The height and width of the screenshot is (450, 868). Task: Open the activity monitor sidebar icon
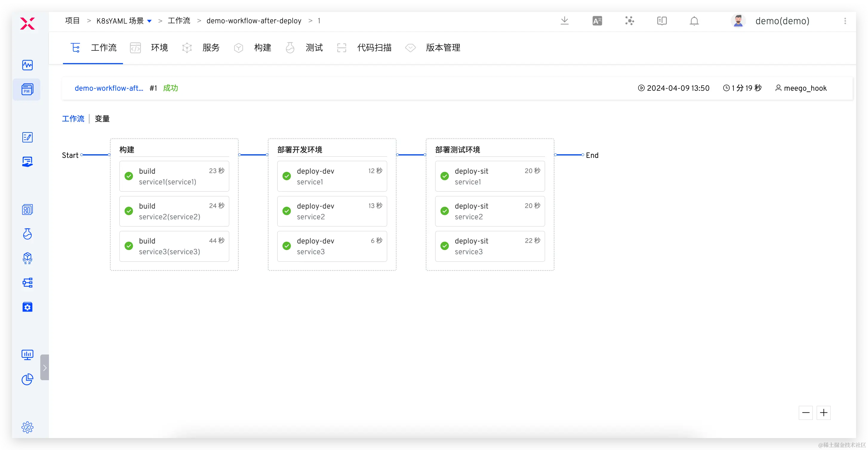coord(27,65)
